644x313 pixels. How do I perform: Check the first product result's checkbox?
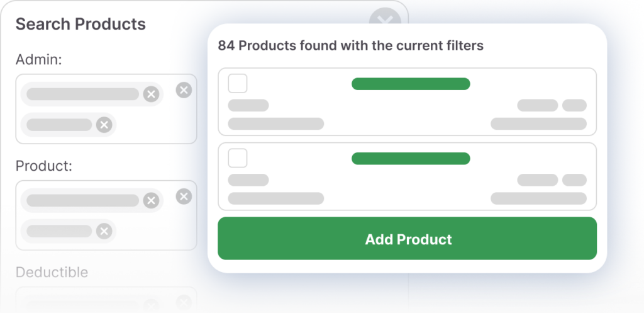point(238,83)
